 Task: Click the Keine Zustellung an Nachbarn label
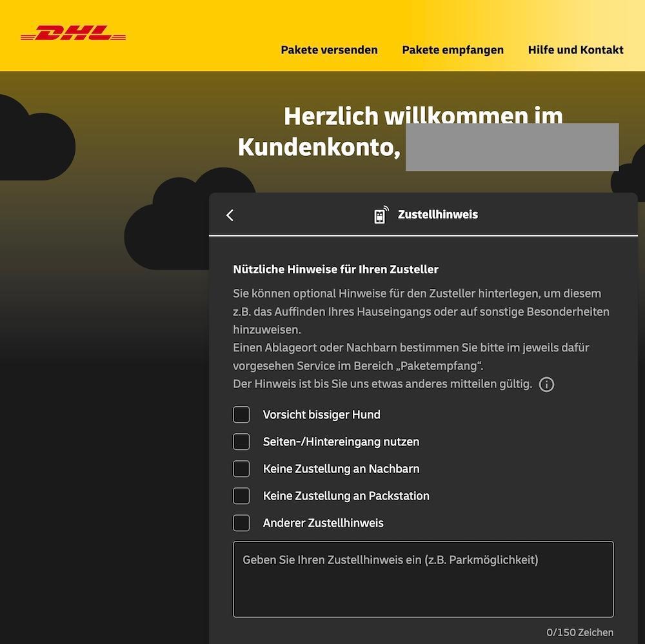pos(341,469)
